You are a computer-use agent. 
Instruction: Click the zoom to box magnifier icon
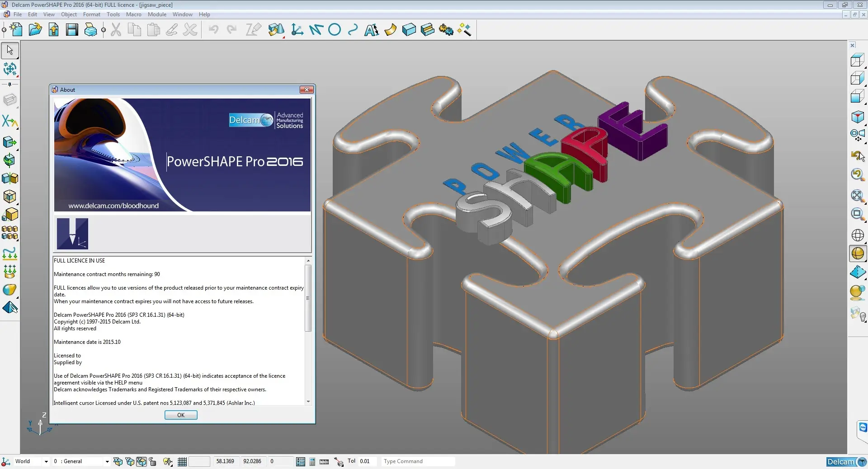coord(858,214)
